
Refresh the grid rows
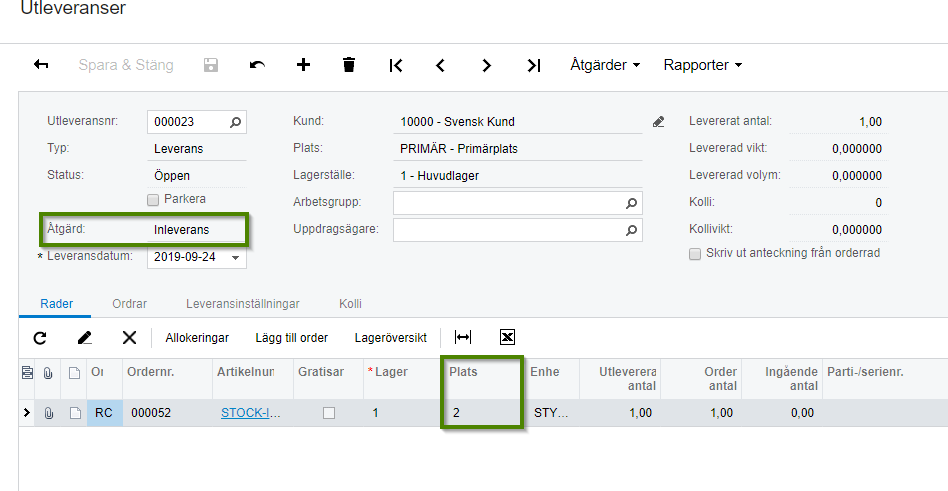point(40,338)
